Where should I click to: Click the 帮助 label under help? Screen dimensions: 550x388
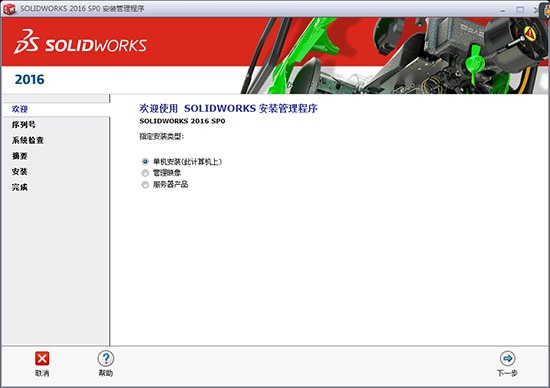(x=106, y=373)
